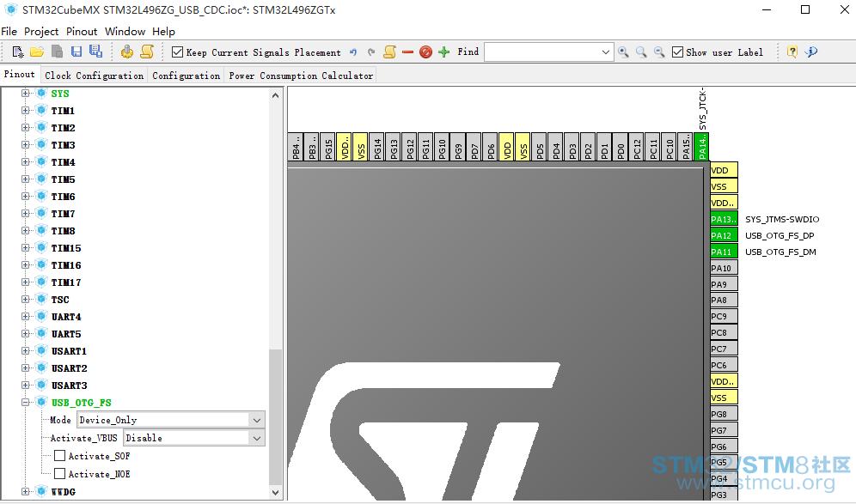Select the TIM8 tree item
The height and width of the screenshot is (504, 856).
(63, 231)
